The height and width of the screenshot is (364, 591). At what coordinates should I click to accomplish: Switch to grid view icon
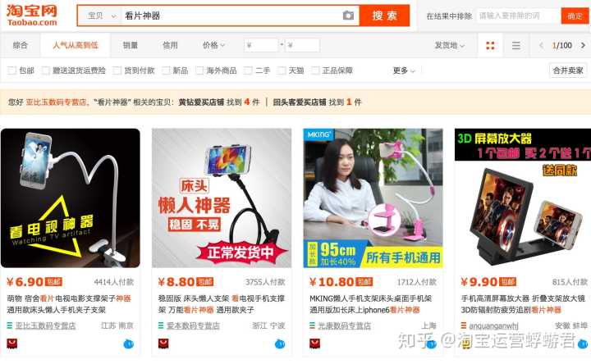[490, 46]
